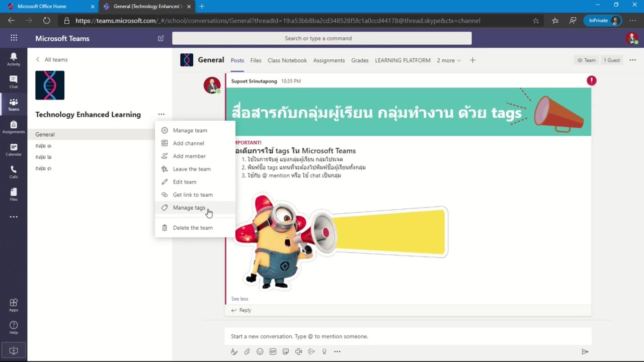This screenshot has height=362, width=644.
Task: Show more apps ellipsis in sidebar
Action: [14, 217]
